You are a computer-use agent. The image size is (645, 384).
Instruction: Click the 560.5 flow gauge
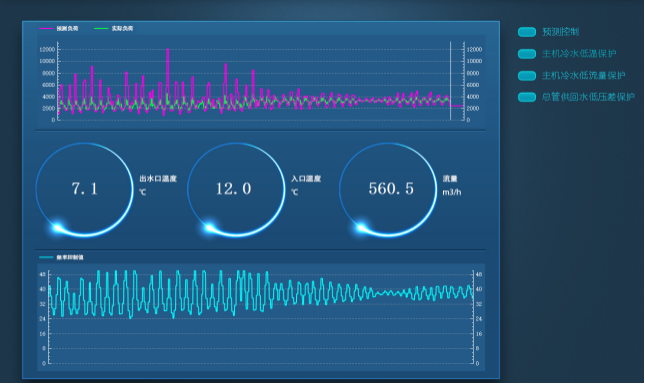tap(388, 190)
